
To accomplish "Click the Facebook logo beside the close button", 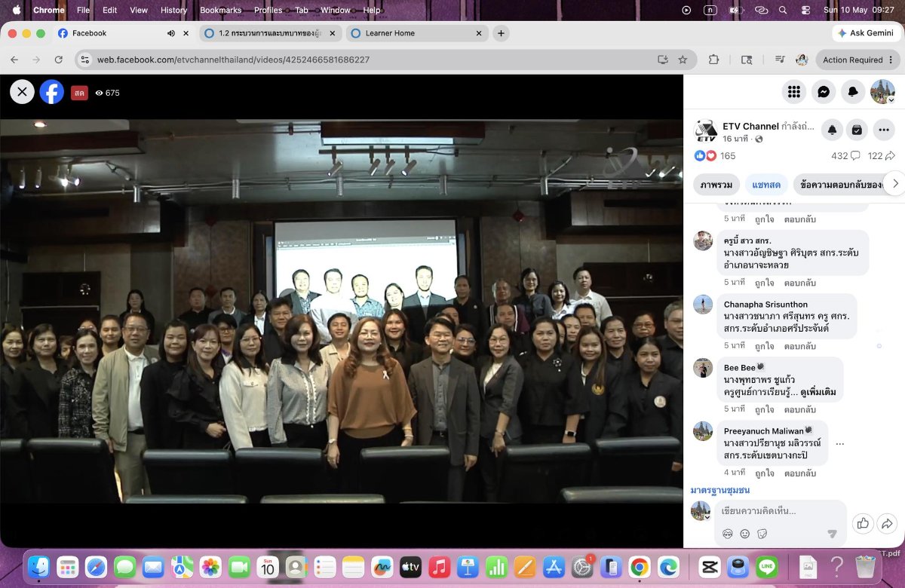I will pyautogui.click(x=52, y=92).
